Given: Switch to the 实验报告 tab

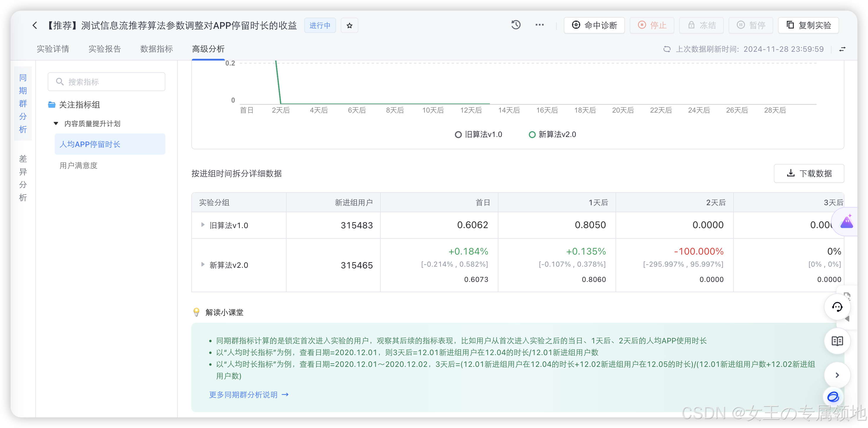Looking at the screenshot, I should (x=104, y=49).
